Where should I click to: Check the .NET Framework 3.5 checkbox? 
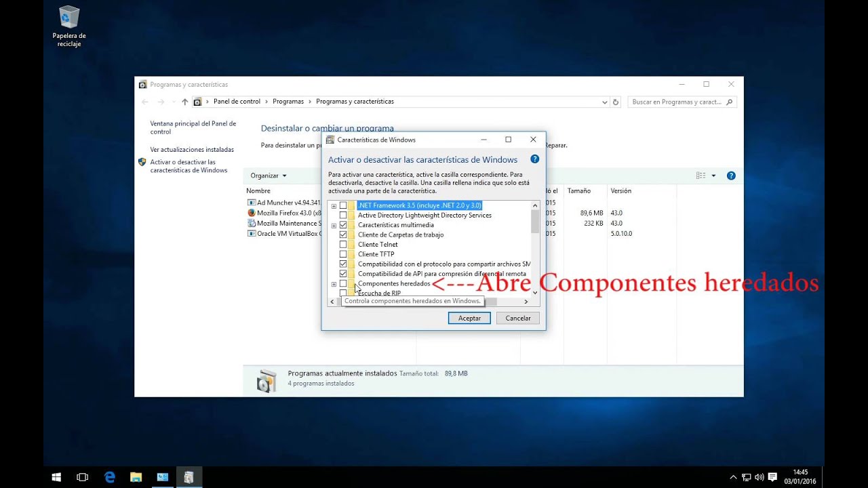click(x=343, y=205)
